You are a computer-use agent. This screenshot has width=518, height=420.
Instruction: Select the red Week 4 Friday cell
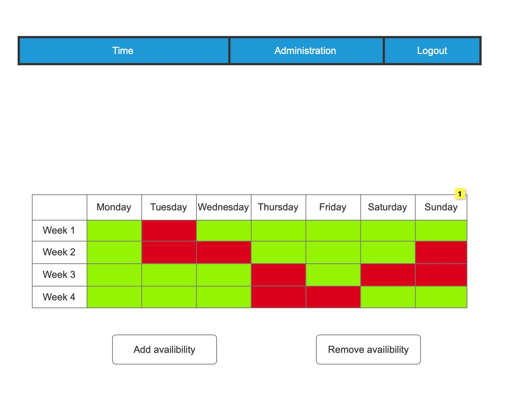point(333,297)
